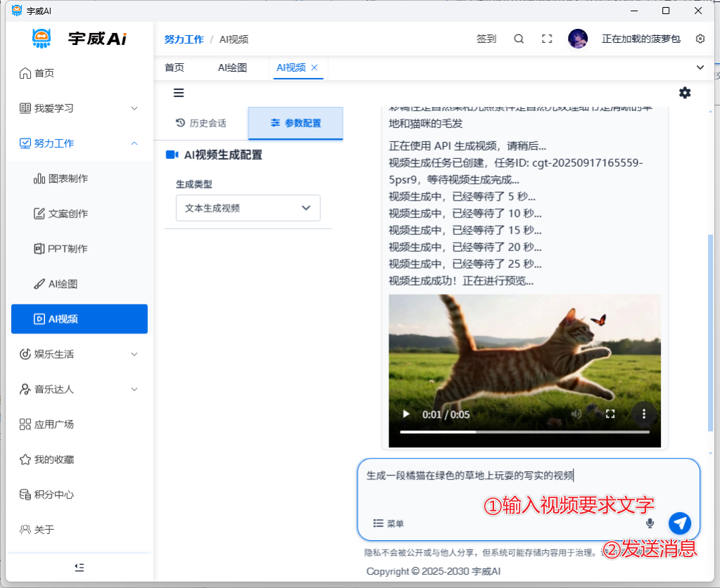Select the AI绘图 page tab
This screenshot has height=588, width=720.
232,68
